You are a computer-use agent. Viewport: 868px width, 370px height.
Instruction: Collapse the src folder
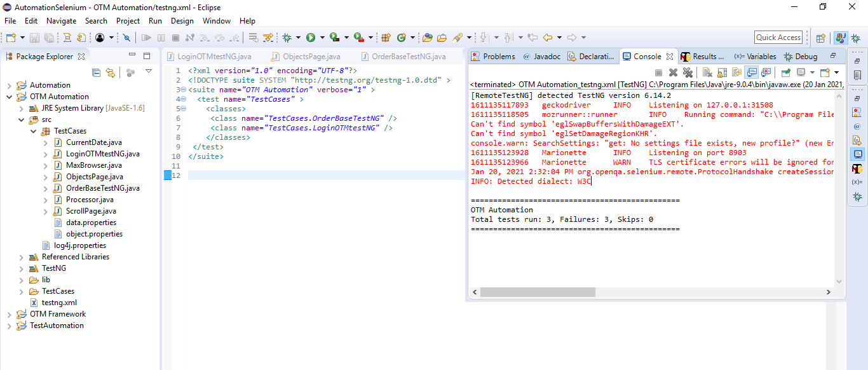[21, 120]
